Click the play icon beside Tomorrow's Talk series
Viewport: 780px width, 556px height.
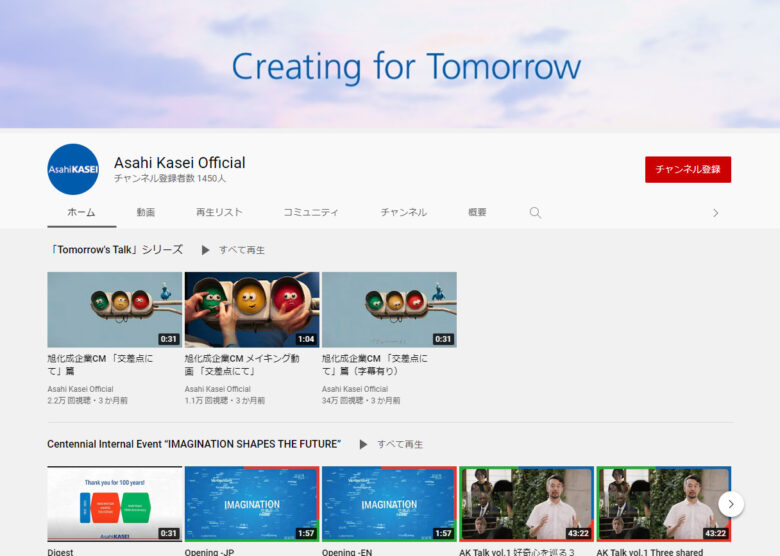click(205, 250)
